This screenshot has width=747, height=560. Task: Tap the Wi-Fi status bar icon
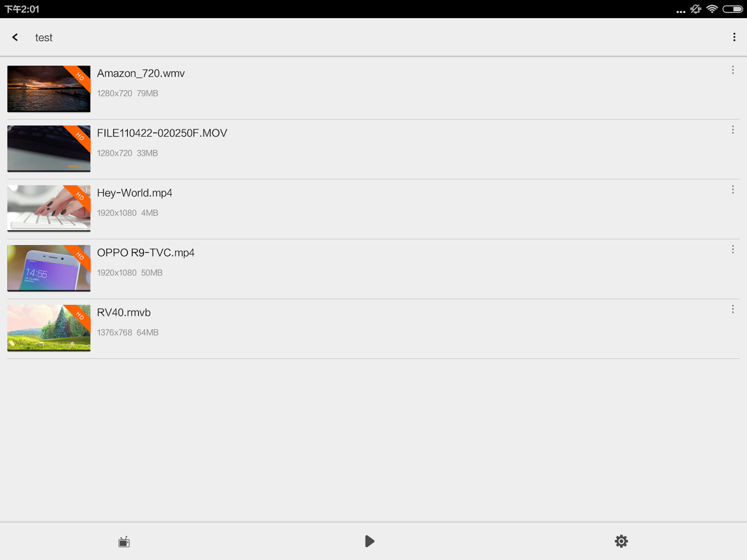(x=712, y=9)
